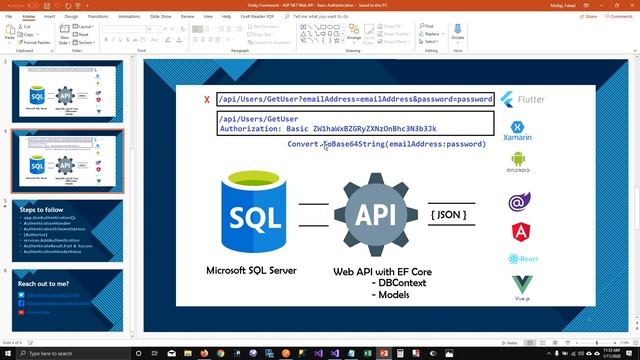Open Chrome from the taskbar
Screen dimensions: 640x360
pyautogui.click(x=220, y=353)
